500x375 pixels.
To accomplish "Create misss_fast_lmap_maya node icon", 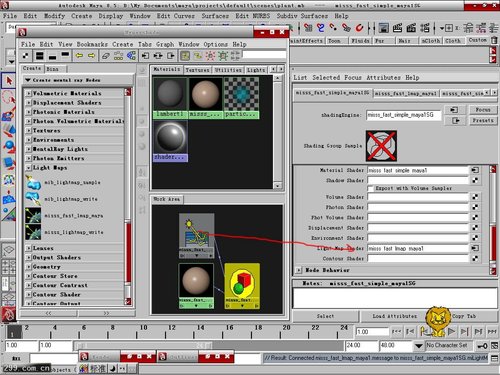I will [33, 216].
